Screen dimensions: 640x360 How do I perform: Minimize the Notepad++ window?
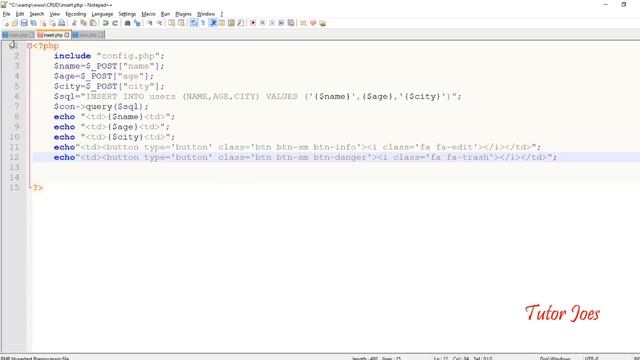[606, 4]
